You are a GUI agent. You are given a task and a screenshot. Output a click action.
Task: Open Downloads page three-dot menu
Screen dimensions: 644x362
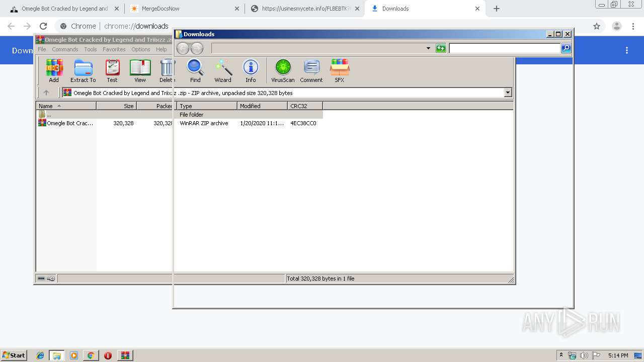pyautogui.click(x=627, y=50)
